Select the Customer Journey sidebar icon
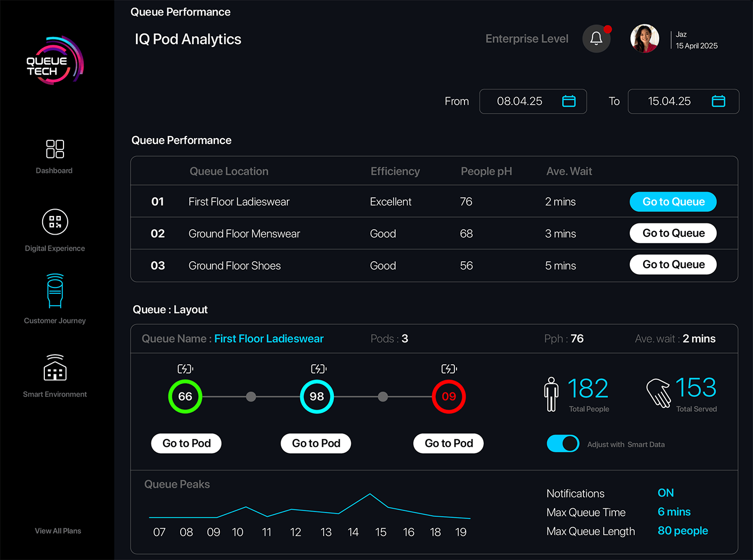The height and width of the screenshot is (560, 753). coord(54,291)
